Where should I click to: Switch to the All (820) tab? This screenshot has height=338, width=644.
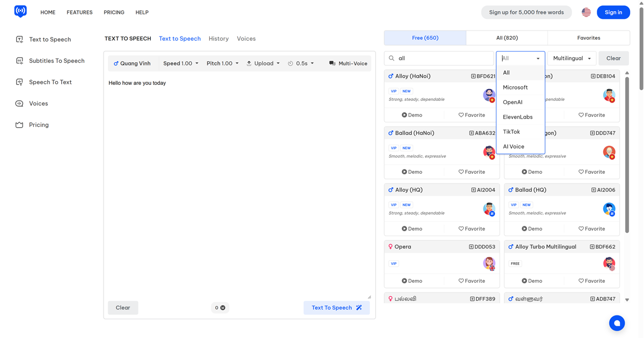pos(507,38)
